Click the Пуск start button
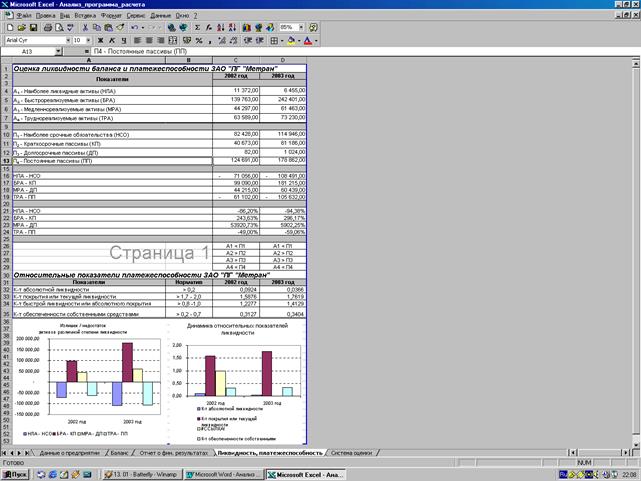This screenshot has height=481, width=641. [x=14, y=475]
